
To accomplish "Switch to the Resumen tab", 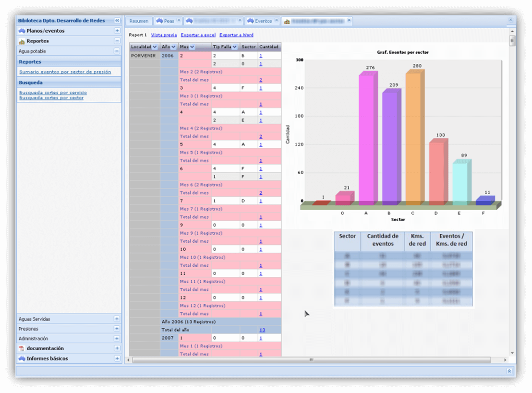I will (139, 21).
